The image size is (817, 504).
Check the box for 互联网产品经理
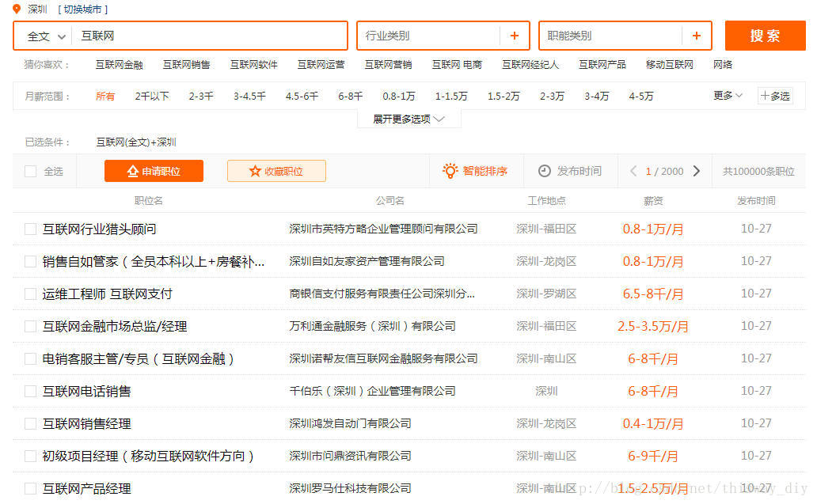[31, 488]
